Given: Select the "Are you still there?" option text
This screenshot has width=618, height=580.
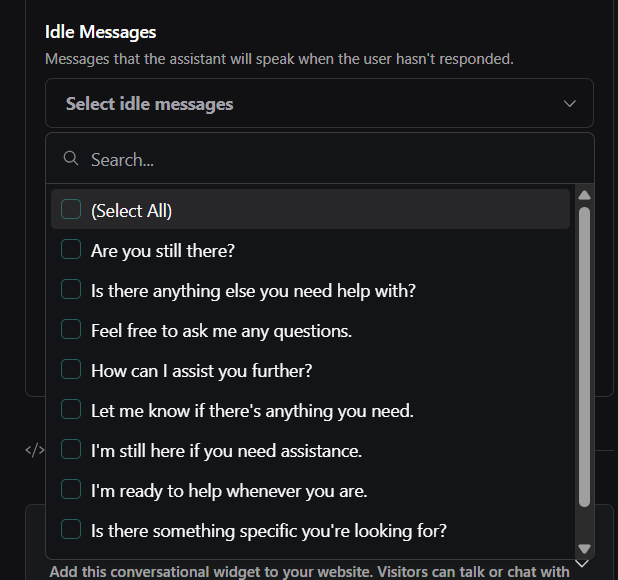Looking at the screenshot, I should click(x=163, y=250).
